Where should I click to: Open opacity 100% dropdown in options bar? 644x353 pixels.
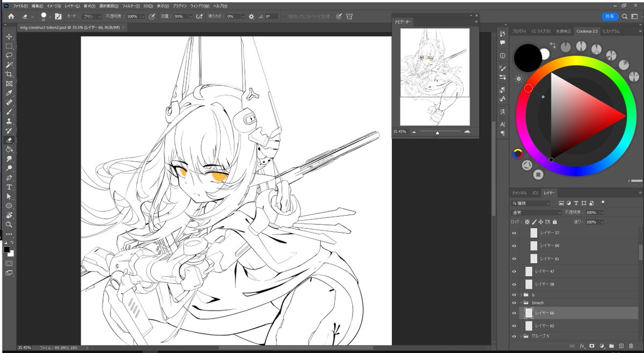pos(142,17)
